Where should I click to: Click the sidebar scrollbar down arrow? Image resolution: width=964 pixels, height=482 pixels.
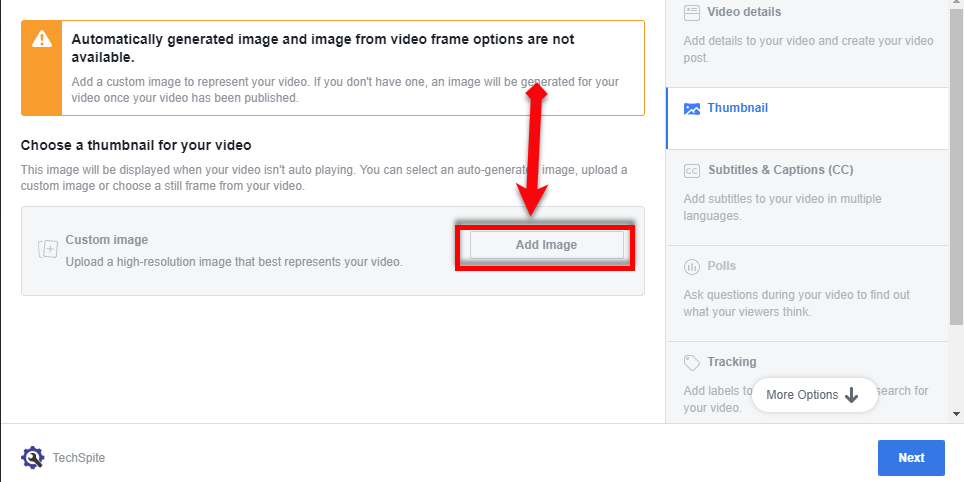pos(956,412)
